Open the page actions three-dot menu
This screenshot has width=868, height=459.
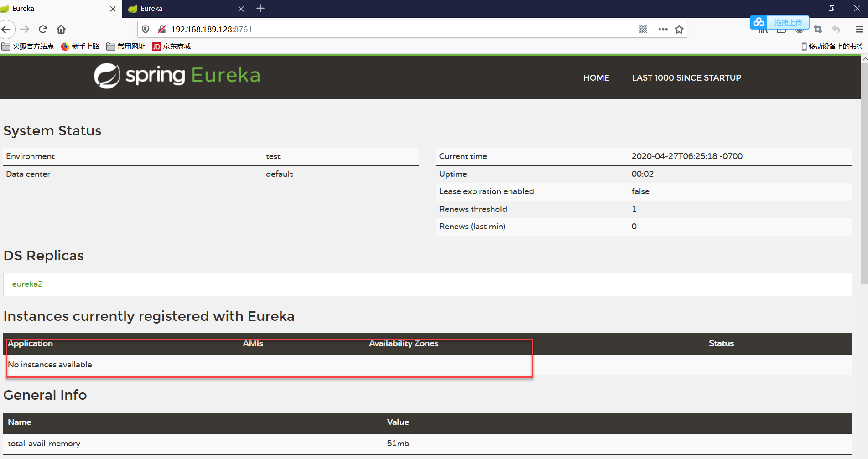pyautogui.click(x=663, y=29)
